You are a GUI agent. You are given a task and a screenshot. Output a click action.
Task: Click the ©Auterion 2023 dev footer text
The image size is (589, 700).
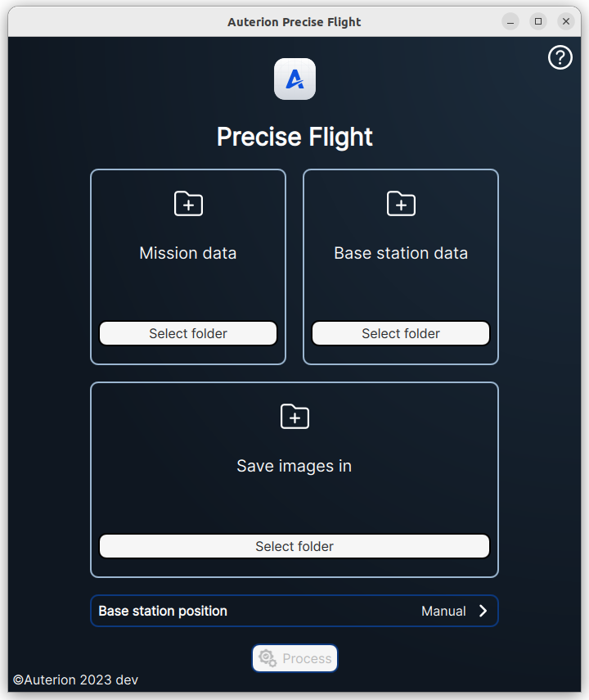(75, 680)
